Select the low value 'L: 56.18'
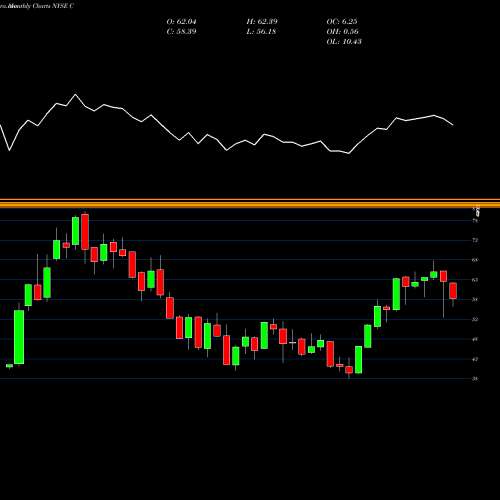Viewport: 500px width, 500px height. pyautogui.click(x=261, y=31)
